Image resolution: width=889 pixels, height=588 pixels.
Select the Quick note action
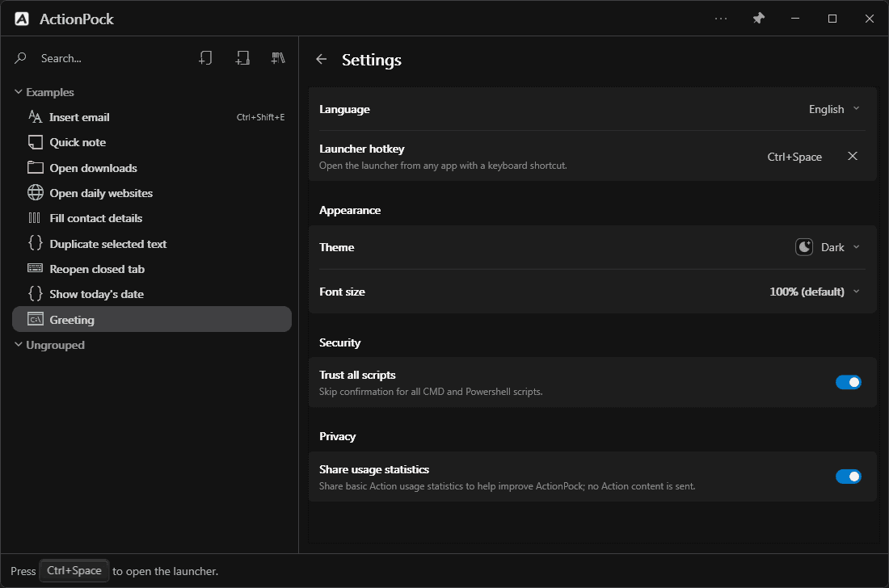(x=152, y=142)
